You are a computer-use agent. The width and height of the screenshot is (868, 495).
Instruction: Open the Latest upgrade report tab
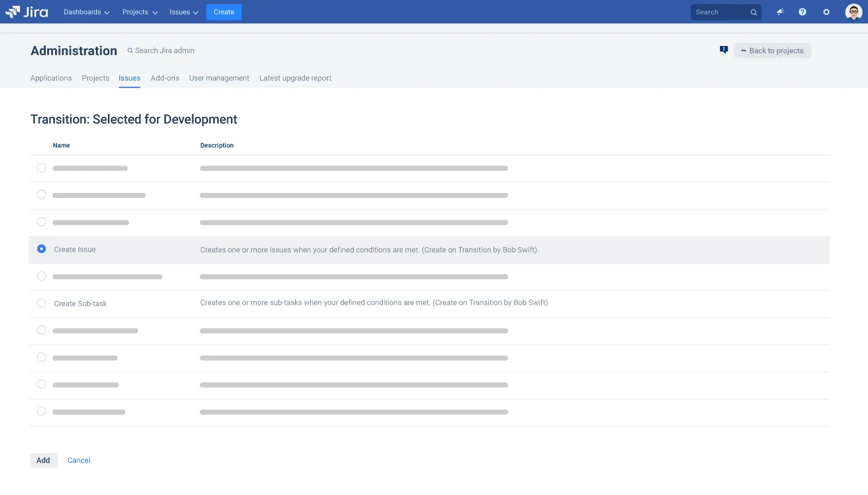[296, 78]
